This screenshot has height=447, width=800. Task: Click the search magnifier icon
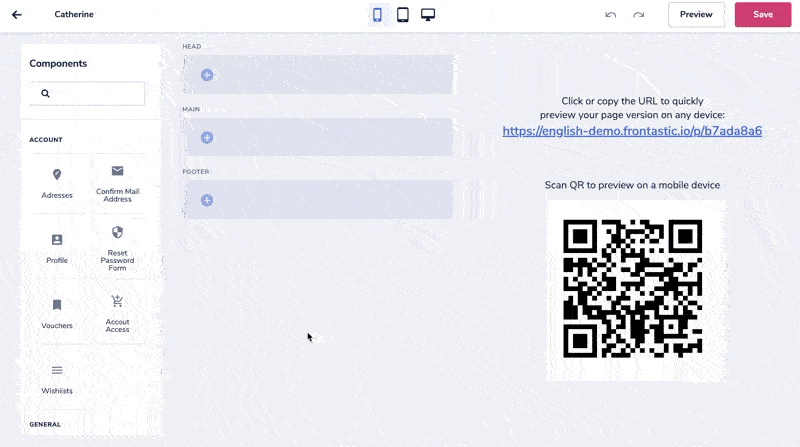(45, 93)
